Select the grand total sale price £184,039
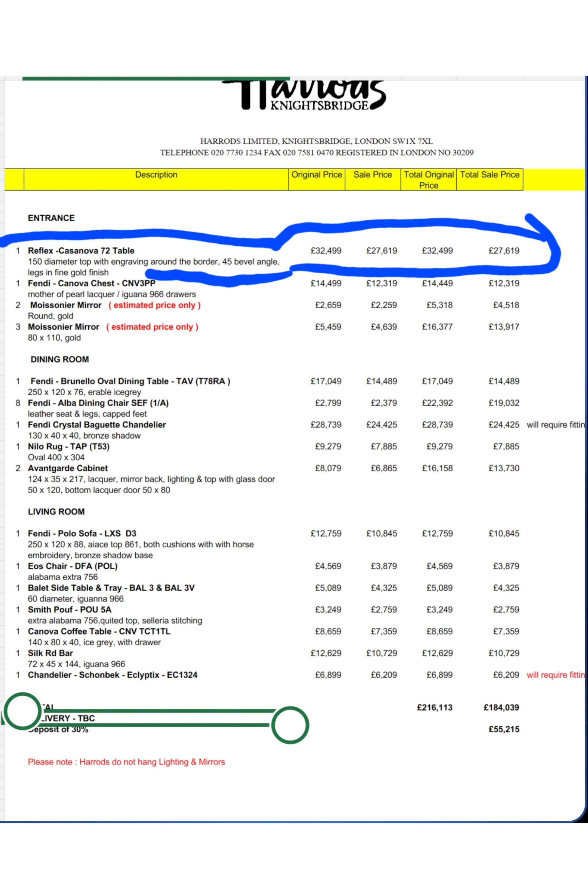The width and height of the screenshot is (588, 882). (501, 708)
